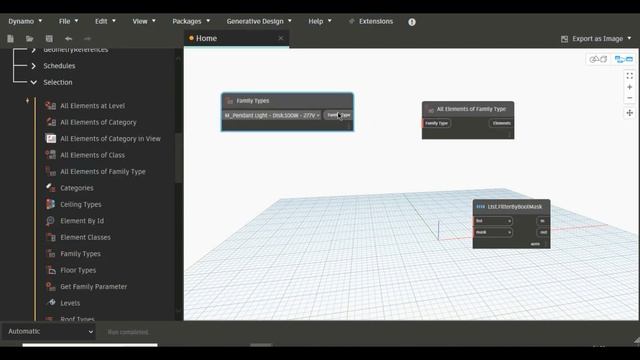The width and height of the screenshot is (640, 360).
Task: Click the in output port on FilterByBoolMask
Action: point(542,221)
